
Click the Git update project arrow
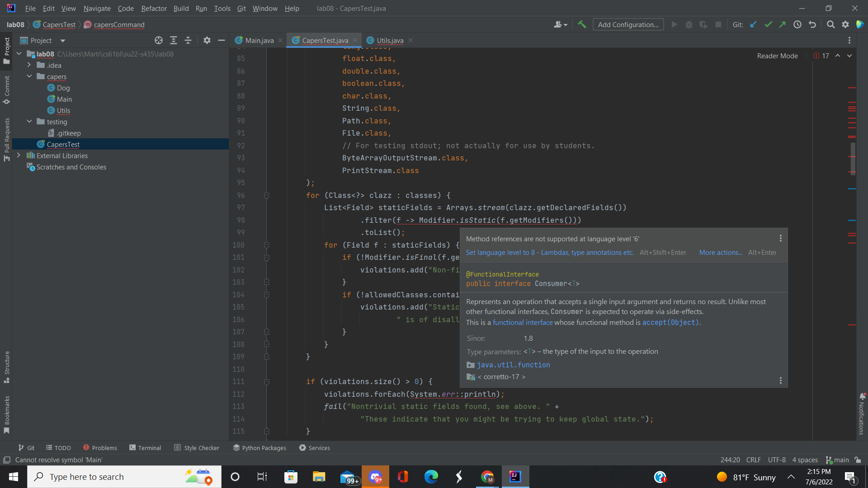[x=753, y=24]
